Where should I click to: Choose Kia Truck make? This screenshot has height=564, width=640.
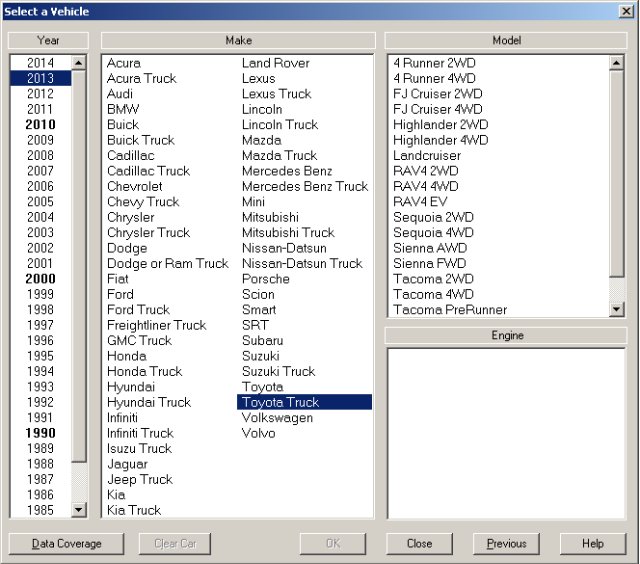click(134, 510)
